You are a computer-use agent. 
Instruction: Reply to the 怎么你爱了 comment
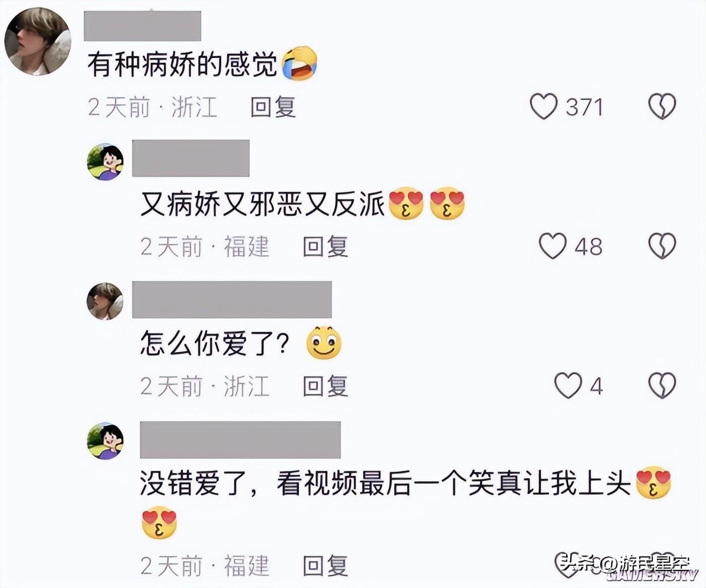[325, 386]
